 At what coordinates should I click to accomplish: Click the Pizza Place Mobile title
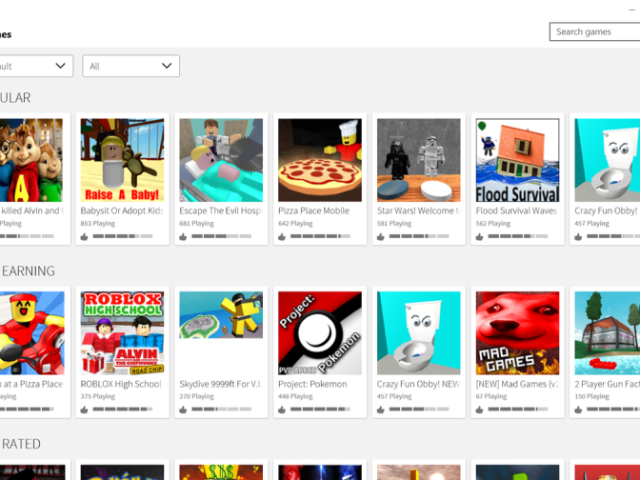314,211
